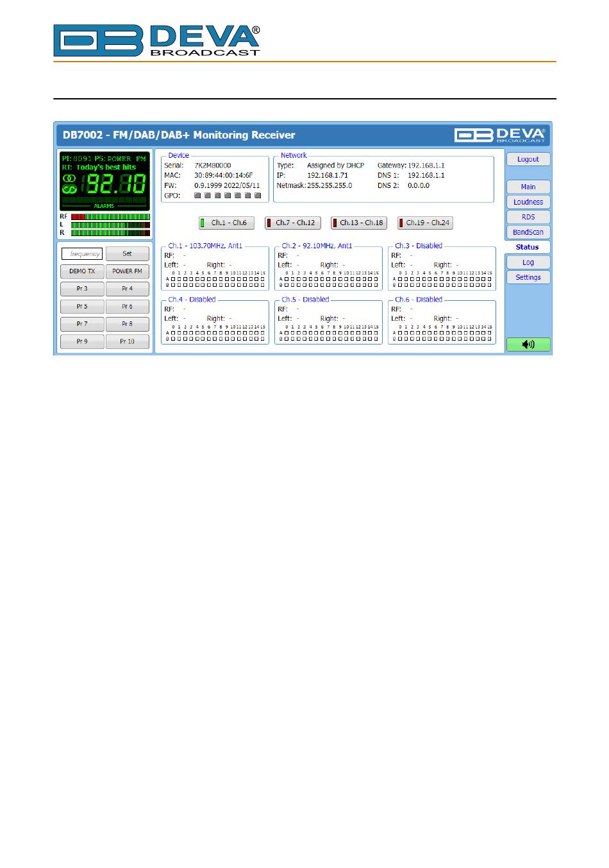Open the Settings page
Screen dimensions: 609x868
pos(528,277)
